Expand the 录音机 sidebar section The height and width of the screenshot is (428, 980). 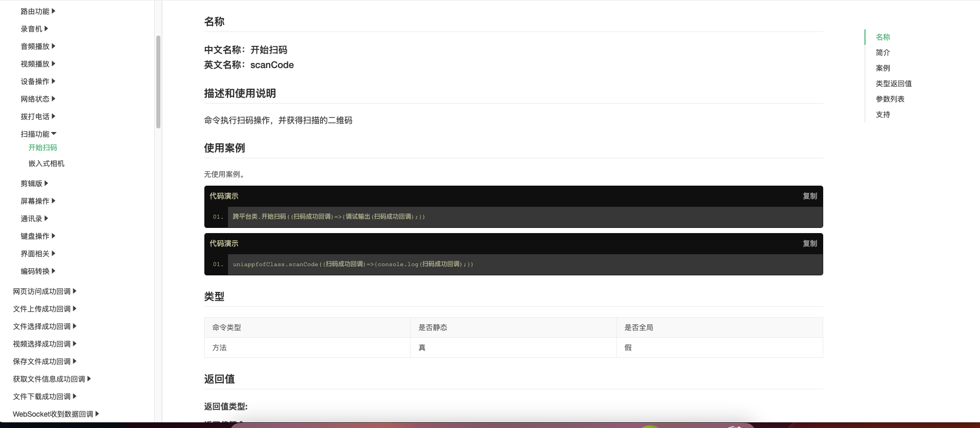tap(34, 29)
